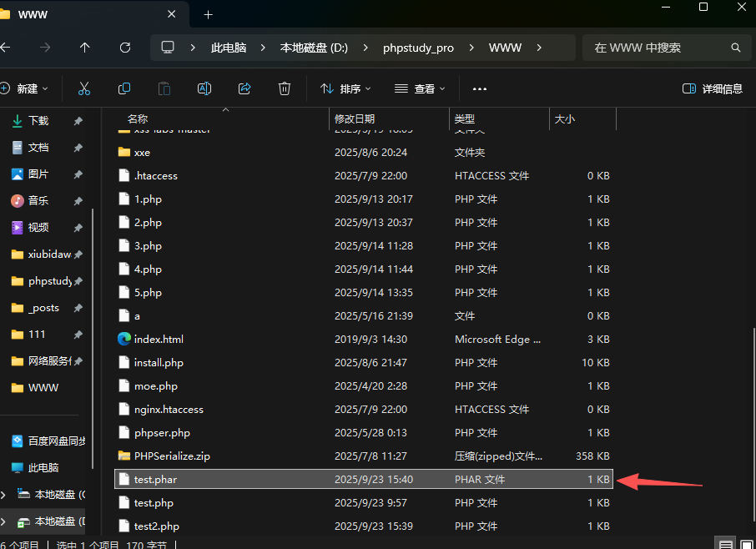This screenshot has width=756, height=549.
Task: Open the See more ellipsis menu
Action: click(479, 88)
